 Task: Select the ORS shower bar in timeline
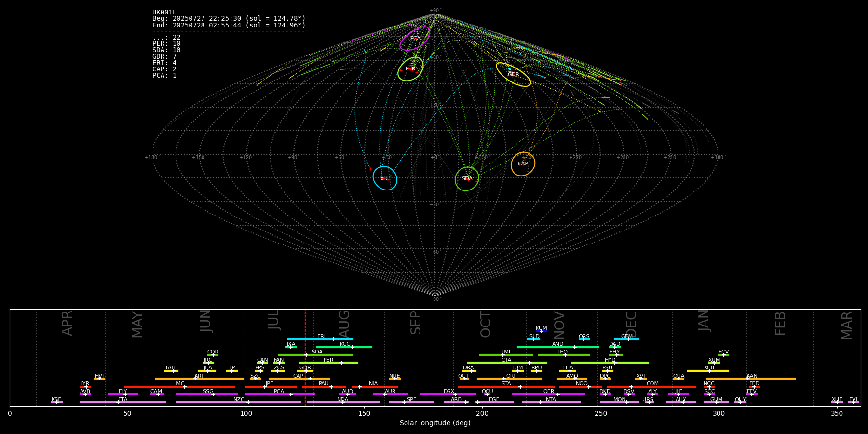point(584,339)
